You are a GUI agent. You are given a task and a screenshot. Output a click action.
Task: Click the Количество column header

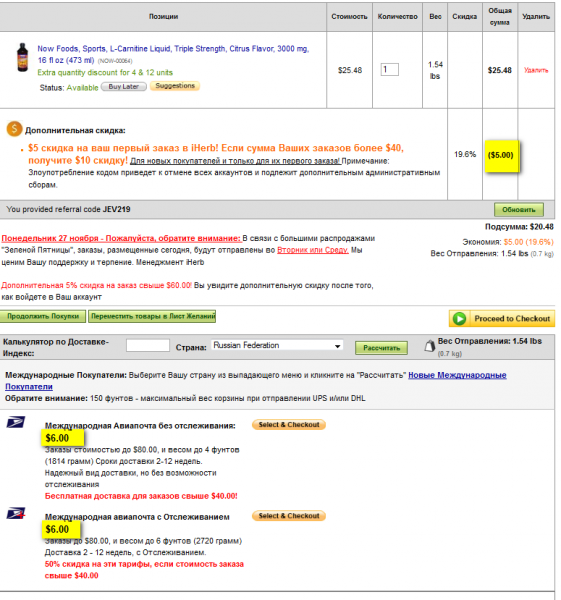[x=397, y=16]
